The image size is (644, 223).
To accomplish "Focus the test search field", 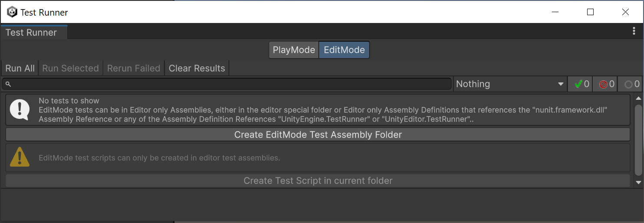I will pos(227,84).
